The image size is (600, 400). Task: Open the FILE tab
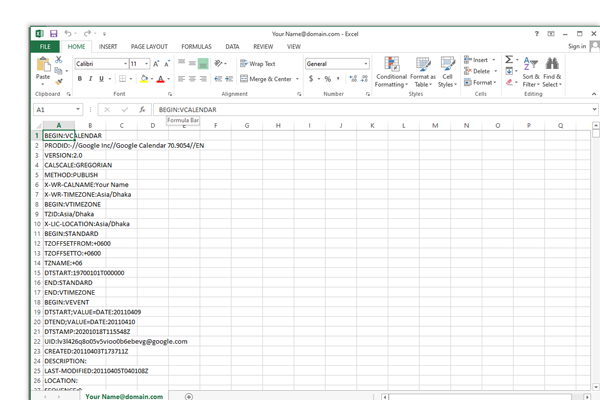click(x=45, y=47)
